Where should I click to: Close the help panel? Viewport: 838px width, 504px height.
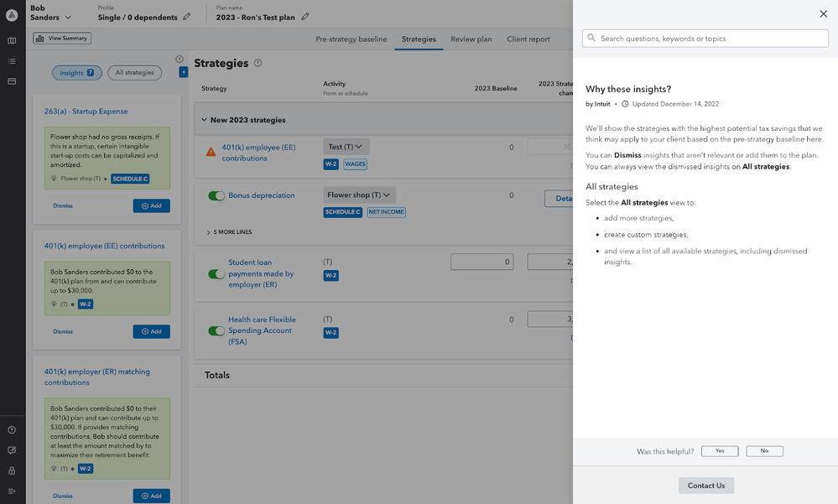pos(822,13)
